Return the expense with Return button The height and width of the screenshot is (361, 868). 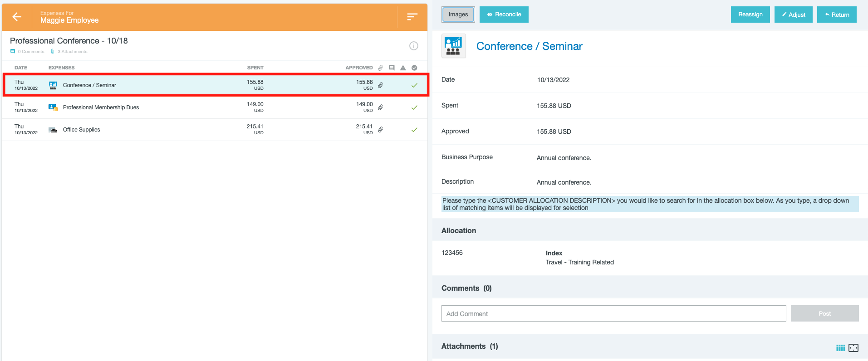(836, 15)
